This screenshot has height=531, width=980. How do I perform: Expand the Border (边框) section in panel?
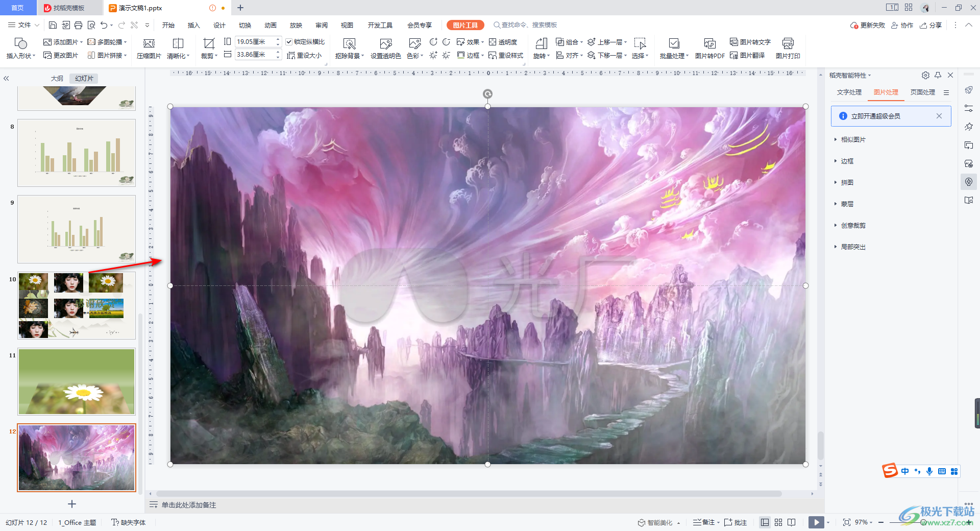pyautogui.click(x=844, y=161)
